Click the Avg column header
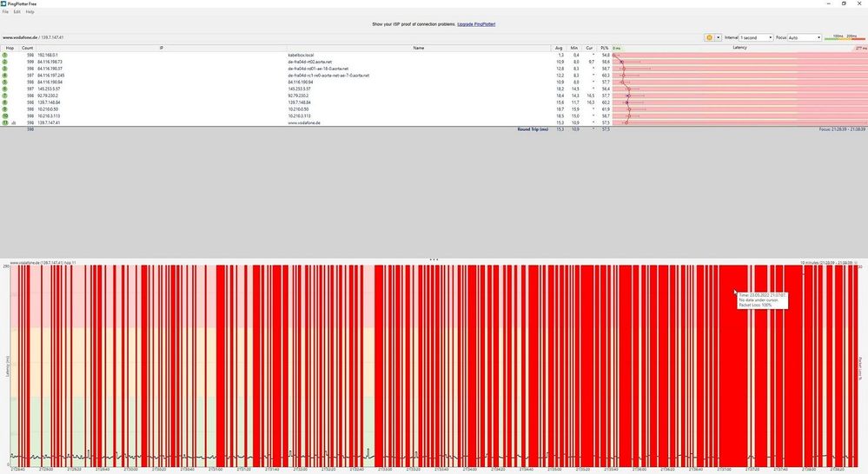 coord(559,48)
